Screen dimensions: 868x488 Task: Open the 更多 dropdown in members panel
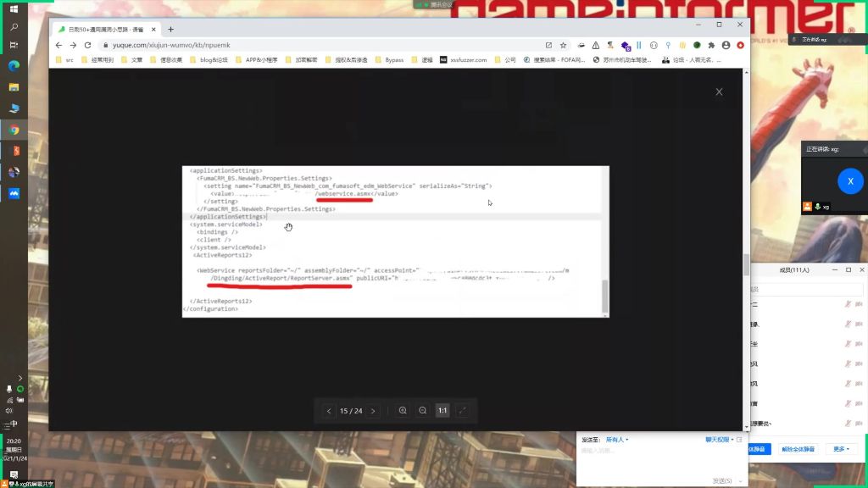[x=841, y=449]
